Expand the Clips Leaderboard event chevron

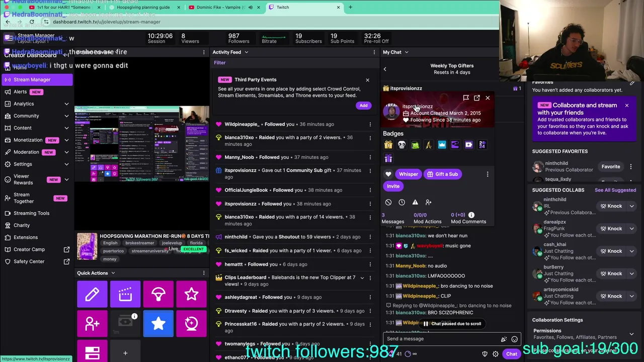coord(362,278)
